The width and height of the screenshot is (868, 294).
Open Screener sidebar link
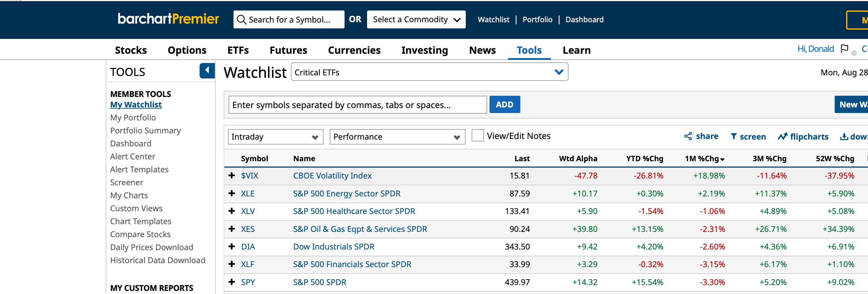(x=126, y=182)
